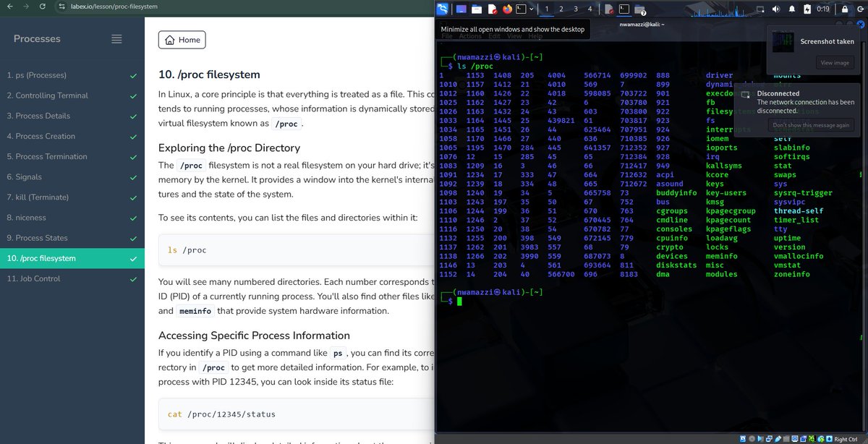Click thread-self in the terminal listing
Screen dimensions: 868x444
pyautogui.click(x=799, y=211)
